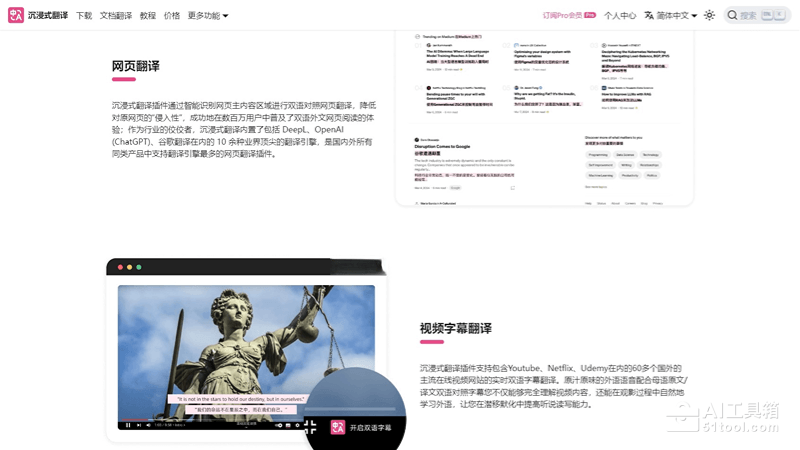The height and width of the screenshot is (450, 800).
Task: Toggle light/dark theme sun icon
Action: tap(709, 15)
